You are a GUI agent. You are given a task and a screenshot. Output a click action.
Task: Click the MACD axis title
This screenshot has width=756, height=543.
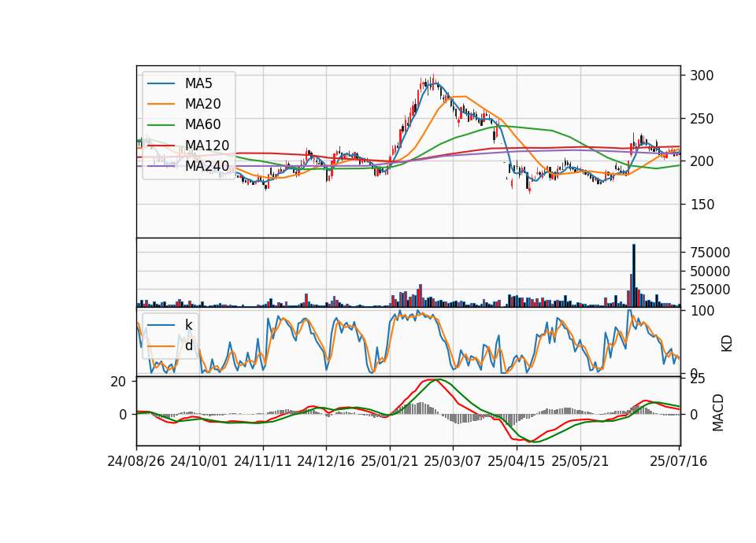click(718, 412)
